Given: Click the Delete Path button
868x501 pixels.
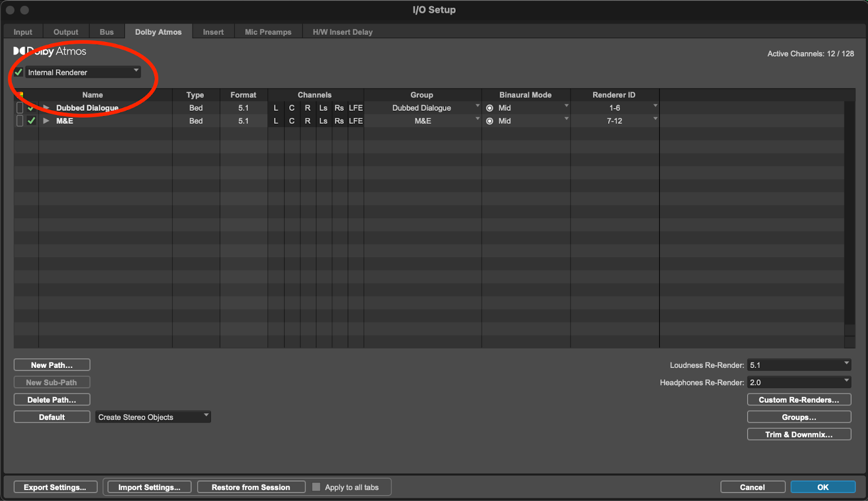Looking at the screenshot, I should tap(52, 400).
